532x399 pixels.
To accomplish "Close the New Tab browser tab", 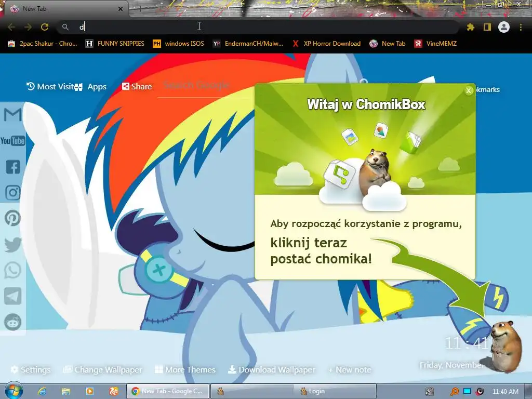I will 120,9.
